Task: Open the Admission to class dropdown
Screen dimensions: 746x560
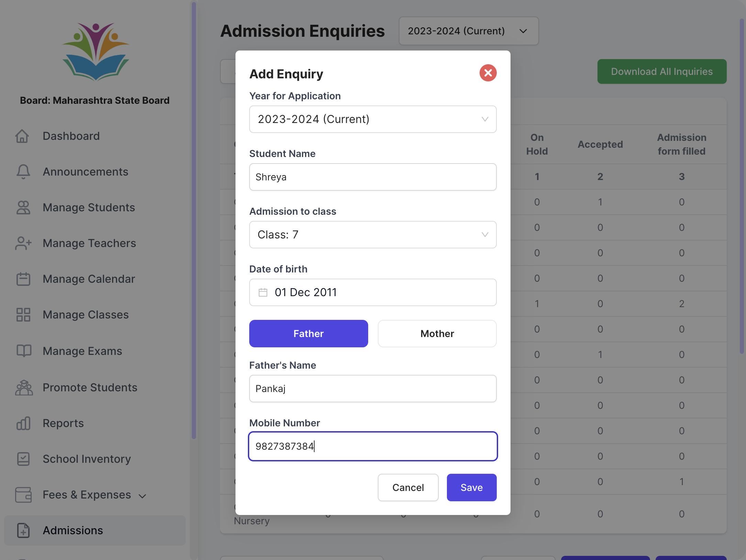Action: pyautogui.click(x=373, y=235)
